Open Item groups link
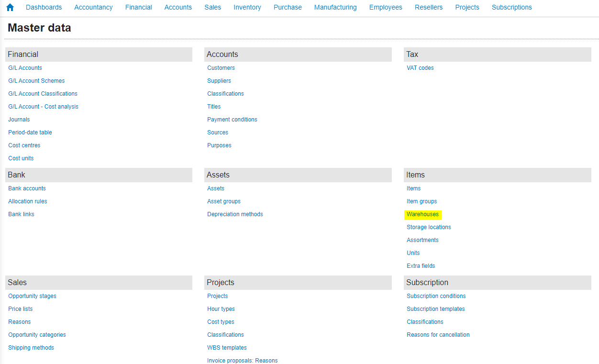The height and width of the screenshot is (364, 599). tap(422, 201)
